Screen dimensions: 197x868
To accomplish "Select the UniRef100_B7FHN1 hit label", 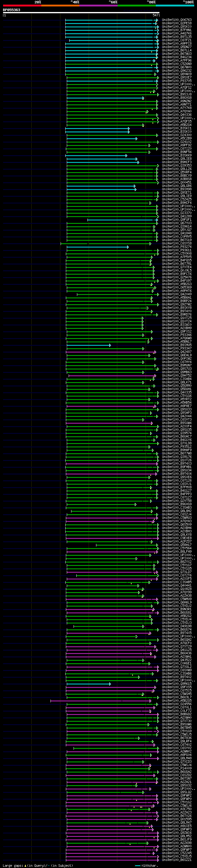I will (177, 30).
